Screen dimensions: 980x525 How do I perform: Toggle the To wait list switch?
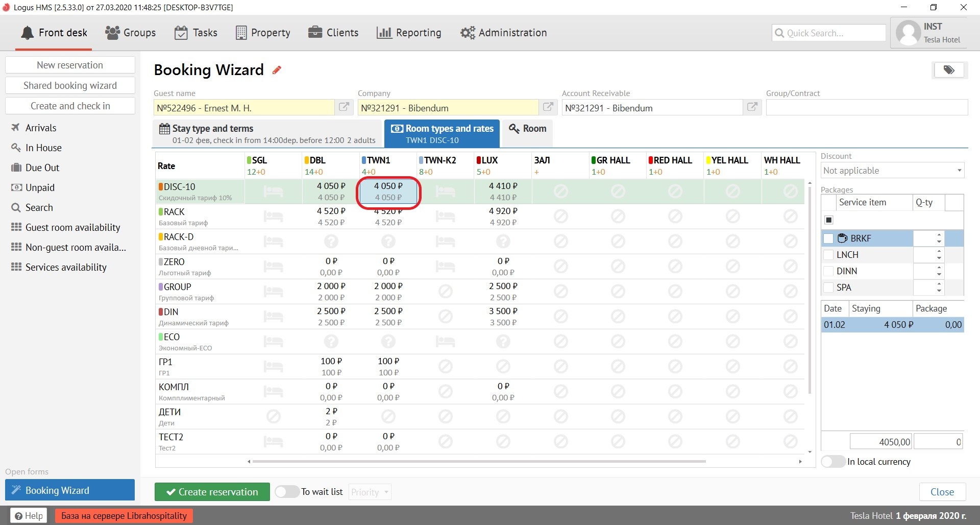[287, 492]
